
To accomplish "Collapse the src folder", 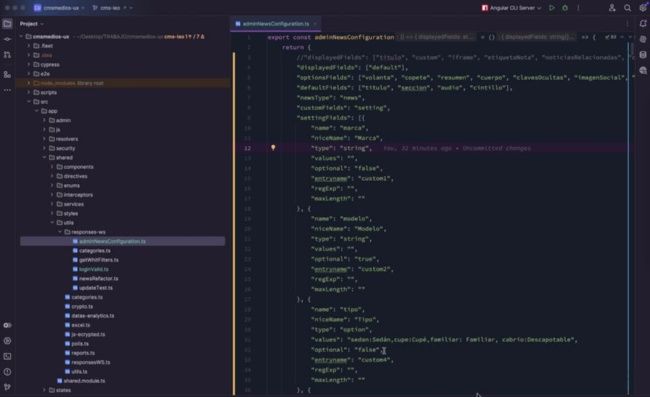I will (x=29, y=102).
